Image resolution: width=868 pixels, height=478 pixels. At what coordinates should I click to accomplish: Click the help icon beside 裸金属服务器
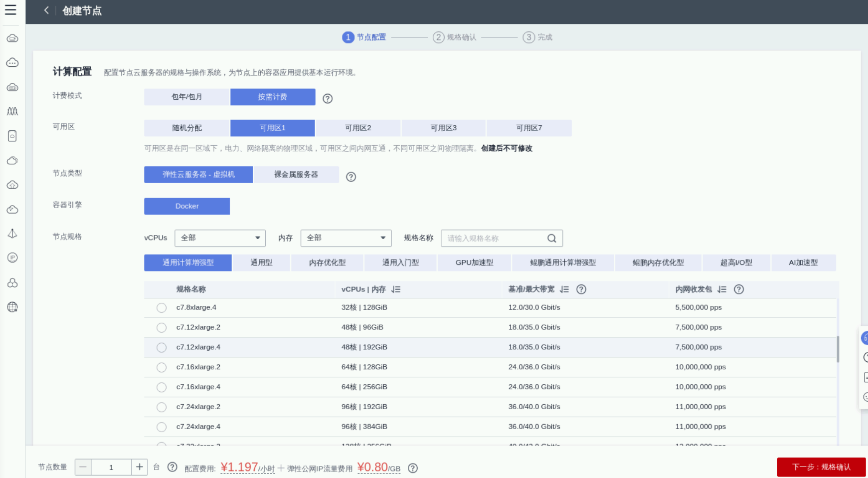click(351, 177)
